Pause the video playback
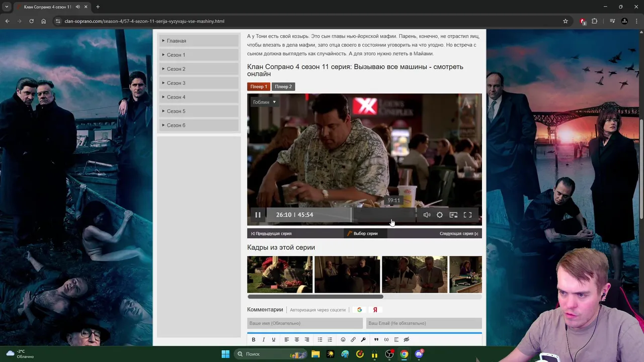 point(258,215)
